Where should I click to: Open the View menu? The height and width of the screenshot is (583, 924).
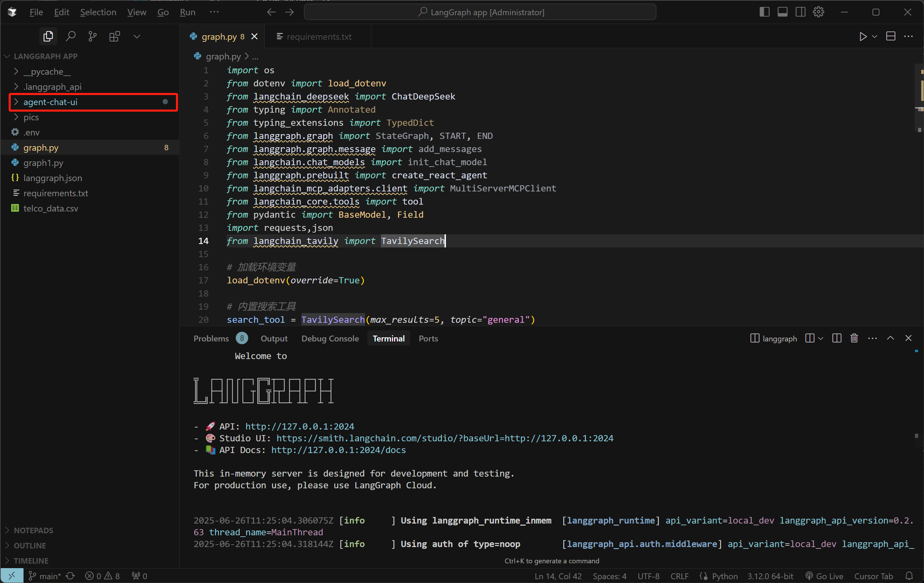point(137,12)
